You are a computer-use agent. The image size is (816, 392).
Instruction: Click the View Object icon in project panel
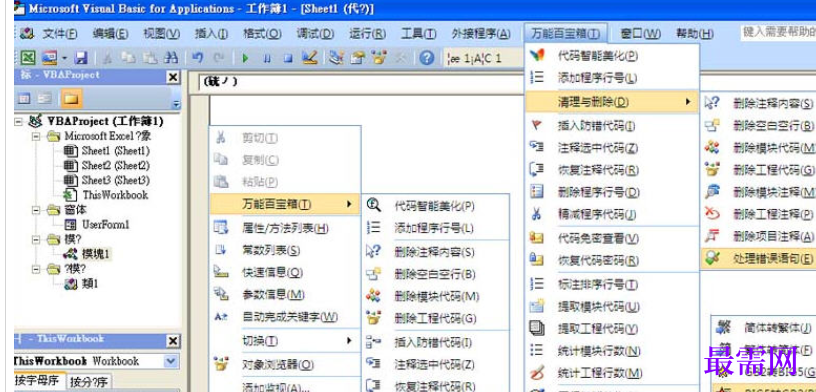44,98
